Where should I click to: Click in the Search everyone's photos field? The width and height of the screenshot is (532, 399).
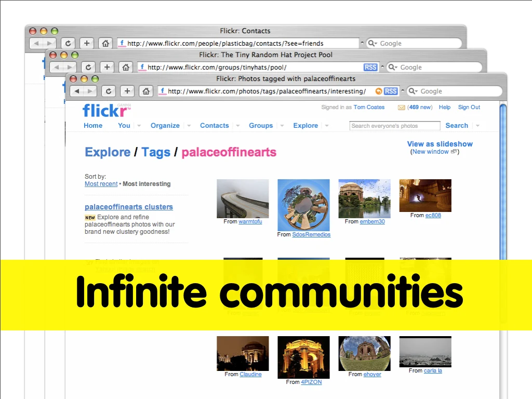395,126
